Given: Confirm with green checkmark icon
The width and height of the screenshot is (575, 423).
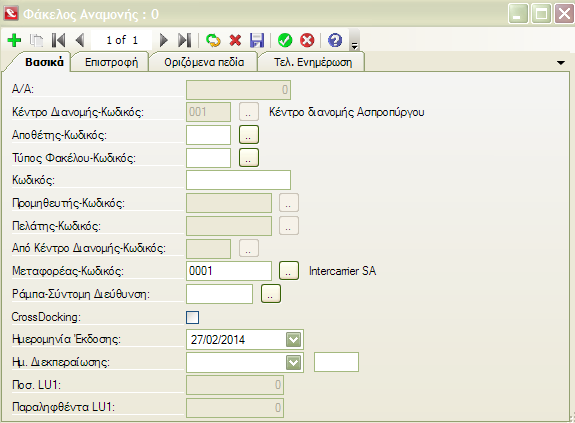Looking at the screenshot, I should (x=285, y=40).
